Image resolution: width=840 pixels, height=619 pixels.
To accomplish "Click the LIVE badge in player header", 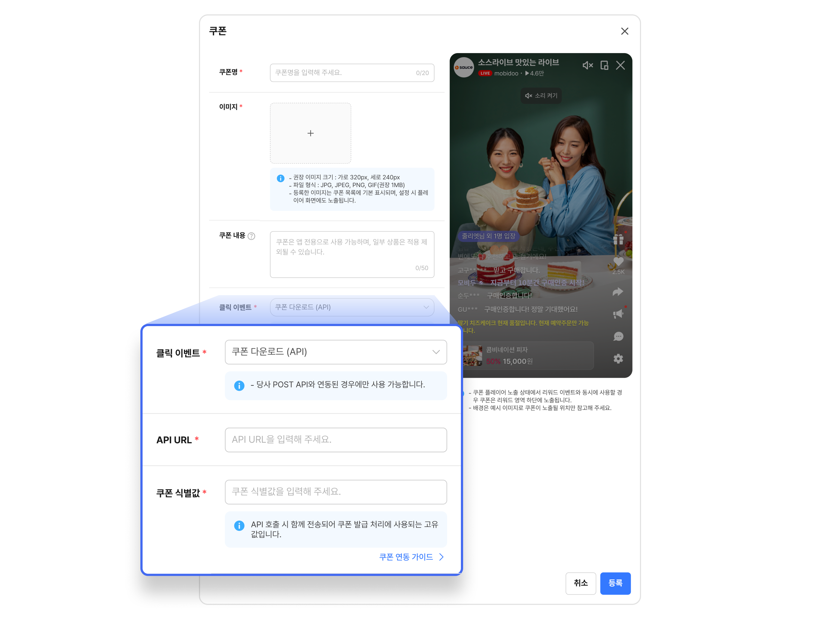I will pos(485,74).
